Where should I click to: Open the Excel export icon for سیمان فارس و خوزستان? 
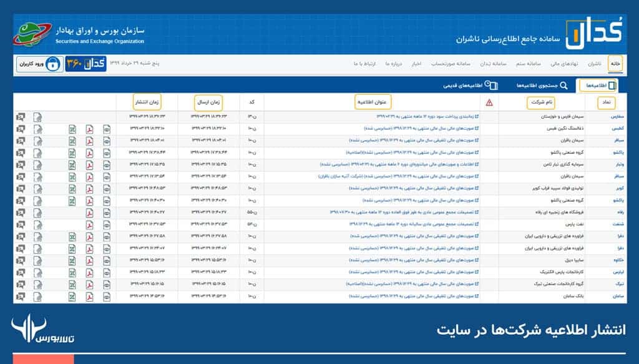(x=72, y=117)
